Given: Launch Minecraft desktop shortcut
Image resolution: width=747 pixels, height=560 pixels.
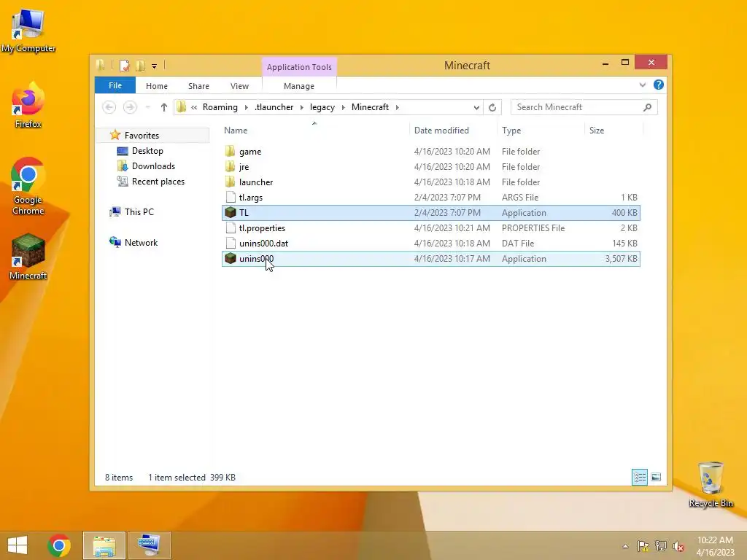Looking at the screenshot, I should click(x=28, y=257).
